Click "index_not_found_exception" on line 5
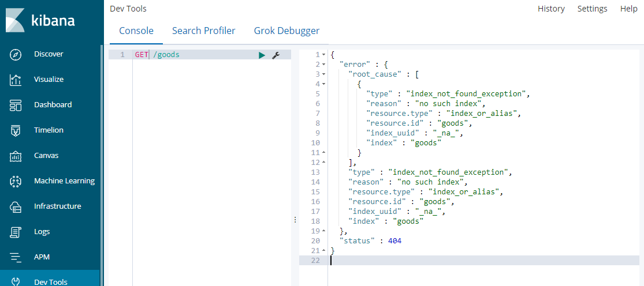Image resolution: width=644 pixels, height=286 pixels. coord(466,94)
